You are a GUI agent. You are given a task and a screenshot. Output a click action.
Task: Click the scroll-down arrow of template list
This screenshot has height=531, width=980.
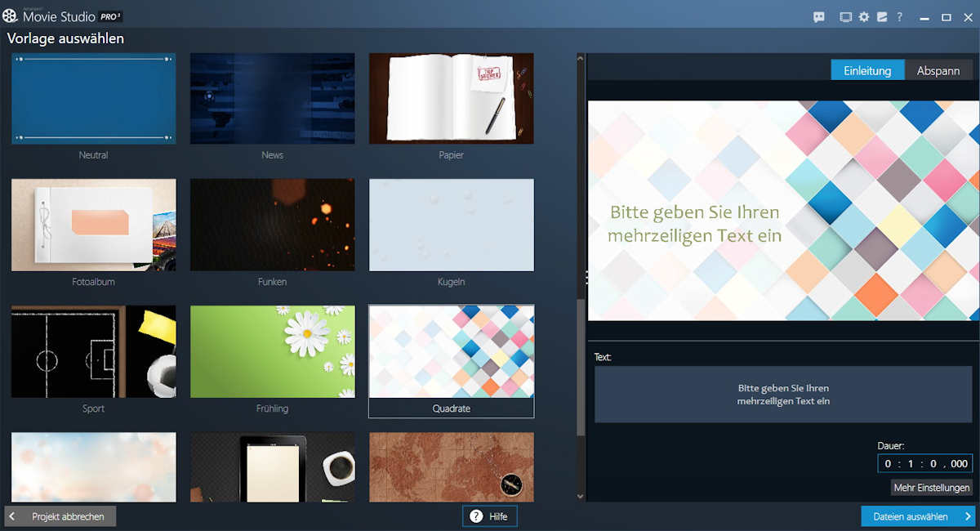coord(581,496)
